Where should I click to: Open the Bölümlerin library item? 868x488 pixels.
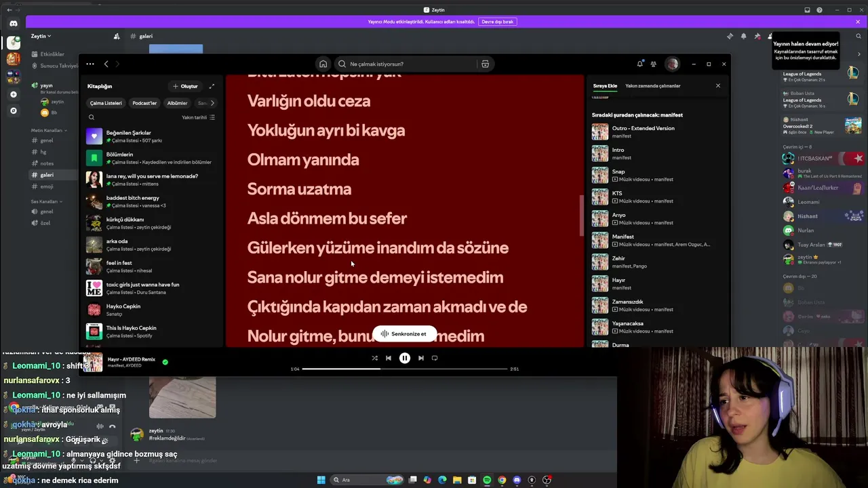coord(152,158)
